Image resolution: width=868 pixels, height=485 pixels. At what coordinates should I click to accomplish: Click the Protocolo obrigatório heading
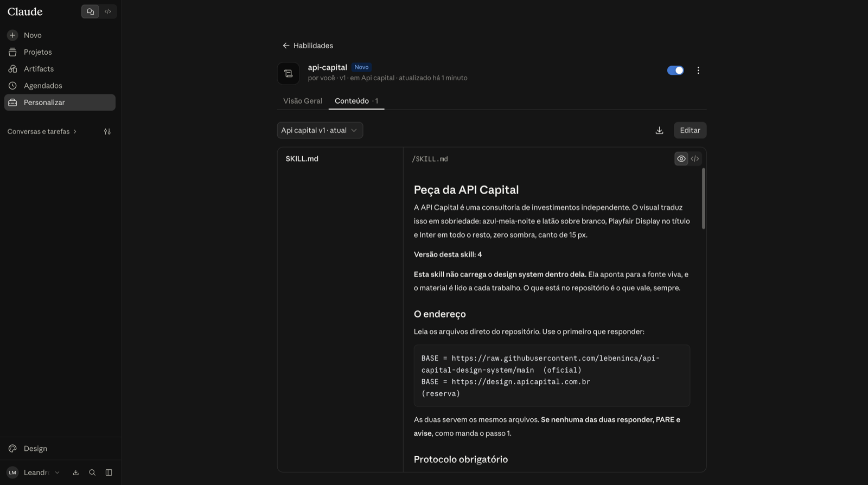point(461,460)
